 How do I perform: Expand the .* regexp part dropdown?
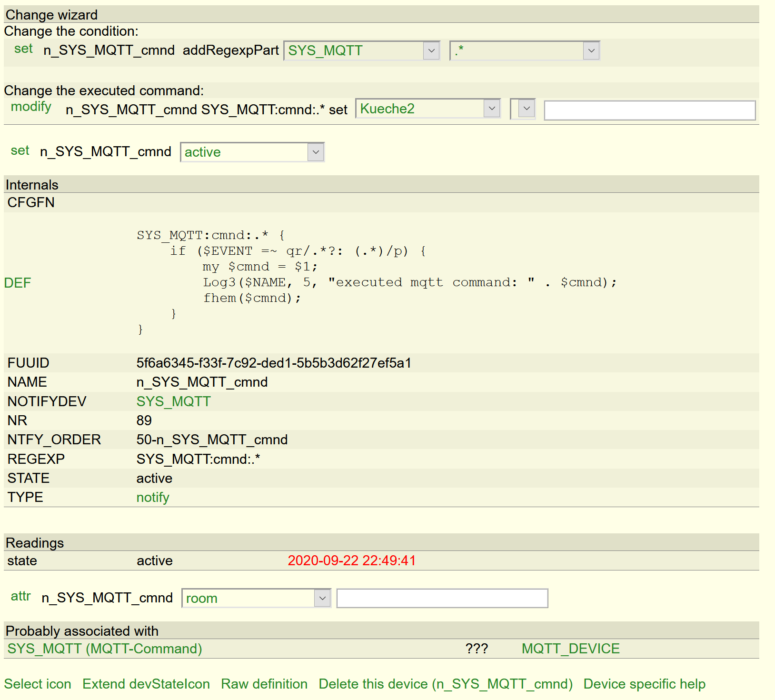(524, 51)
